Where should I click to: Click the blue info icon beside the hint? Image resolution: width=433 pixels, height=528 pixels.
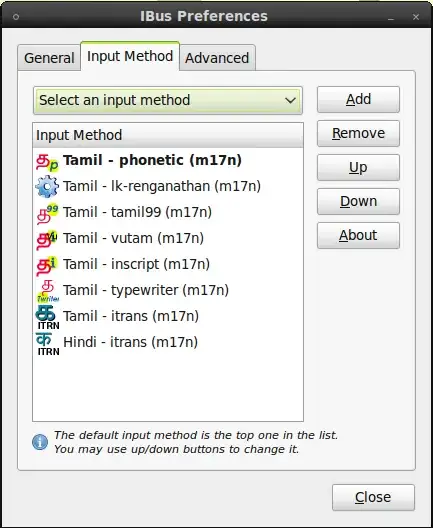[x=40, y=442]
